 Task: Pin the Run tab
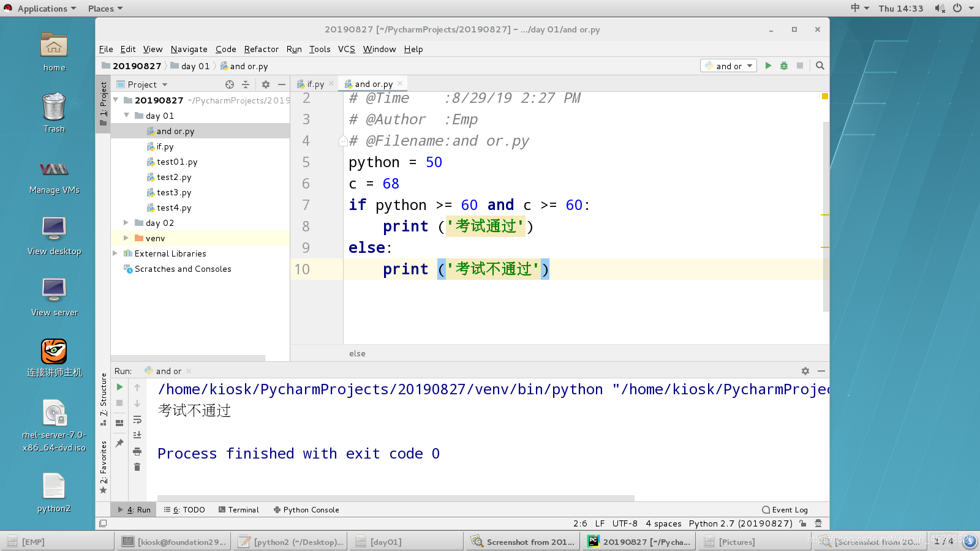119,443
